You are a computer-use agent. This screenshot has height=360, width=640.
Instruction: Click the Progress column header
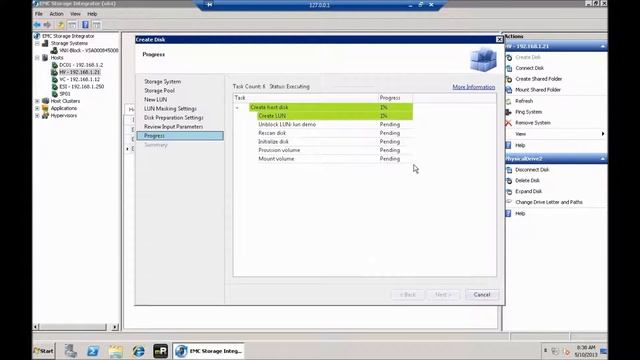point(396,98)
